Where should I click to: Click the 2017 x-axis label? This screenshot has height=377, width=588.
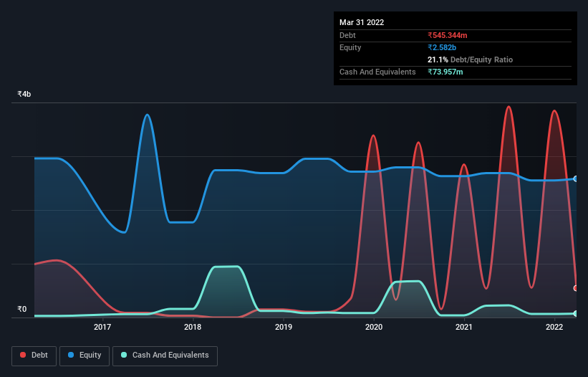click(x=102, y=327)
